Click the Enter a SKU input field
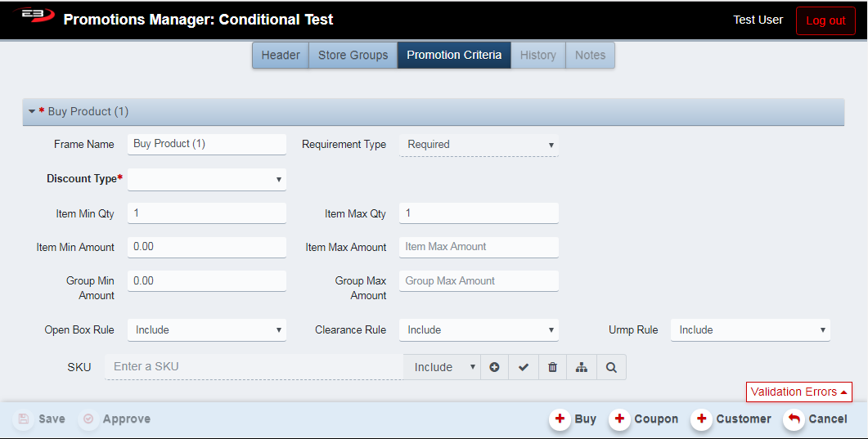 tap(254, 367)
